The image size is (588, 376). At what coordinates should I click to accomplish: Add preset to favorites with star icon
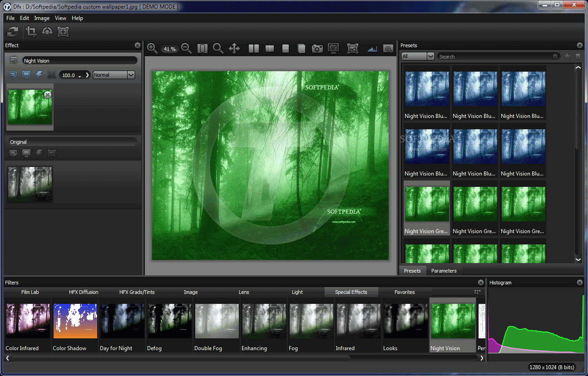(567, 56)
